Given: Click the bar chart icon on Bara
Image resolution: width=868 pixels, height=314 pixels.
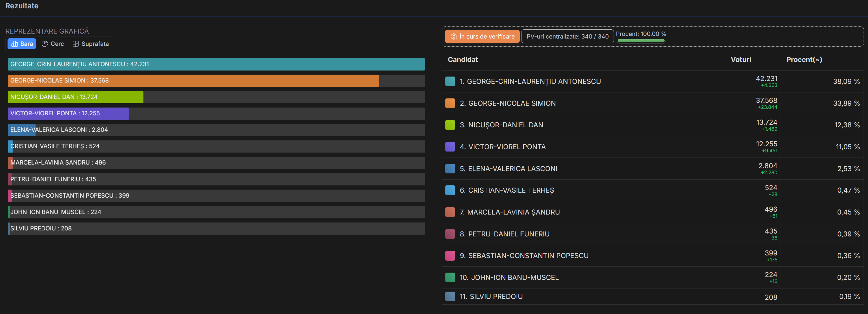Looking at the screenshot, I should coord(15,44).
